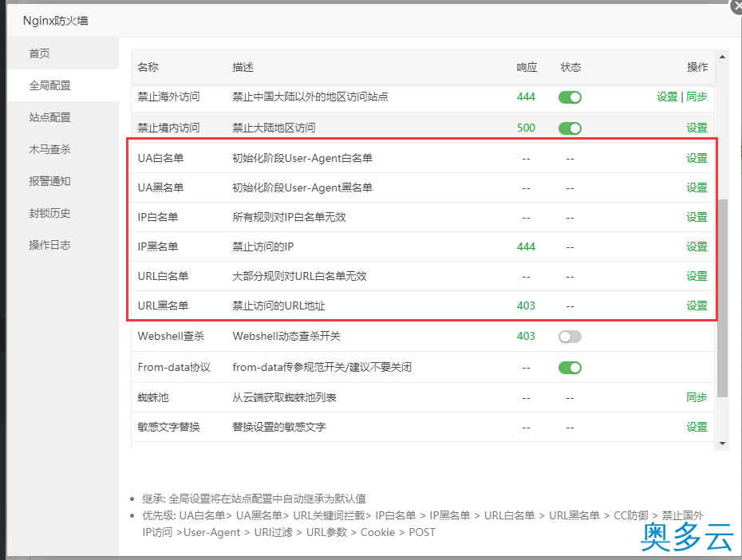The width and height of the screenshot is (742, 560).
Task: Click description 大部分规则对URL白名单无效
Action: pyautogui.click(x=299, y=276)
